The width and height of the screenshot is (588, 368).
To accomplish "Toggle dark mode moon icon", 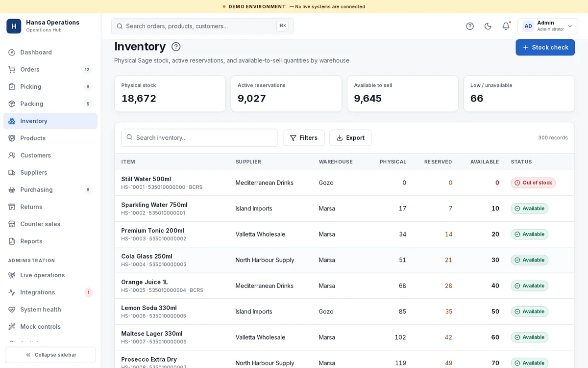I will tap(488, 26).
